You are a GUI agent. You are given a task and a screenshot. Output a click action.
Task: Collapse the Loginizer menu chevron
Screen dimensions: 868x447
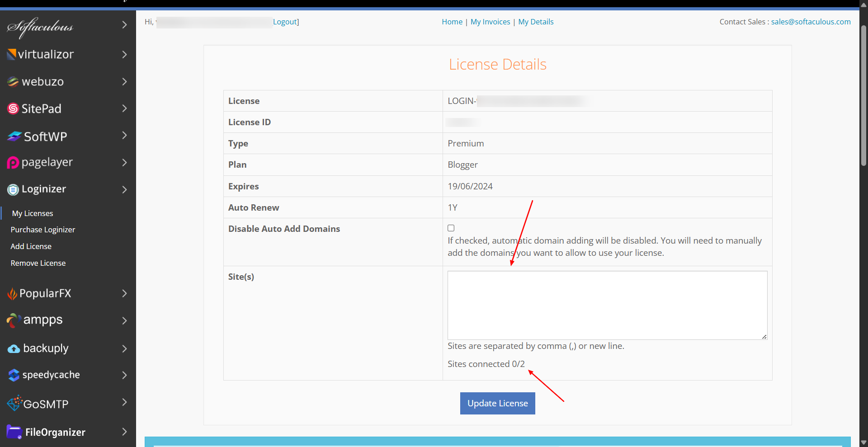click(125, 190)
